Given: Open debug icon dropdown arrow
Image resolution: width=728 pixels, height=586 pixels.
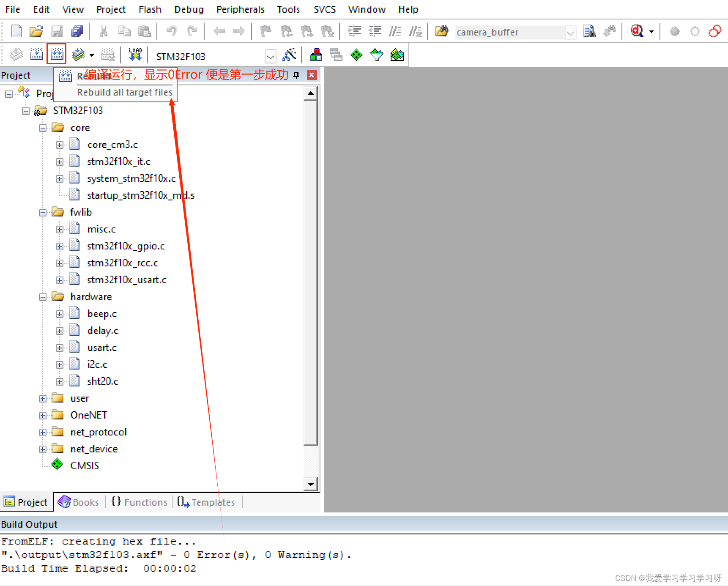Looking at the screenshot, I should pos(651,32).
